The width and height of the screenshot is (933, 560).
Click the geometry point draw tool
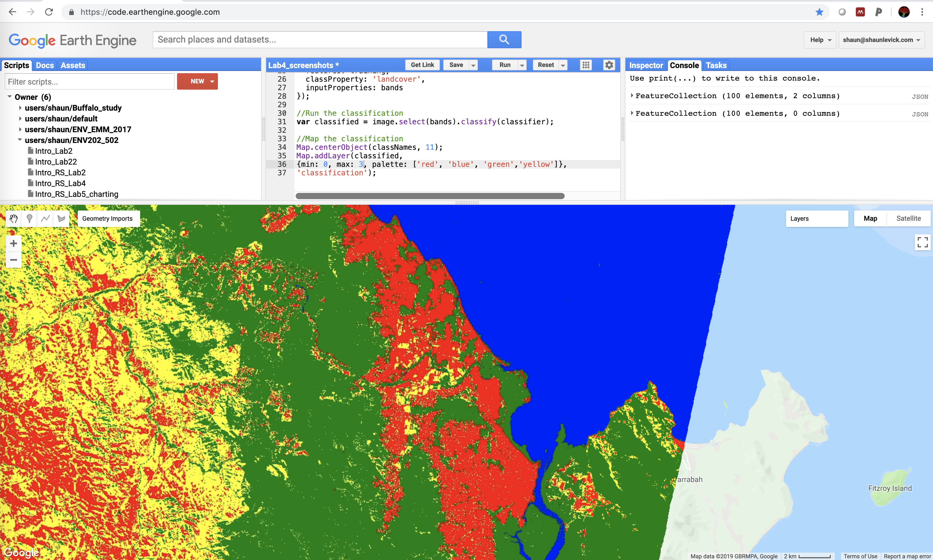[x=29, y=218]
